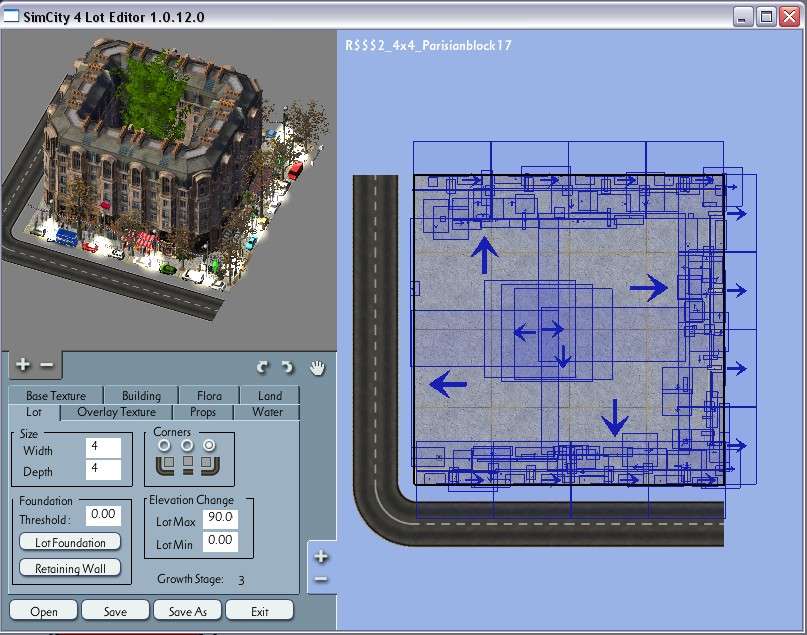Go to the Flora tab

point(209,396)
